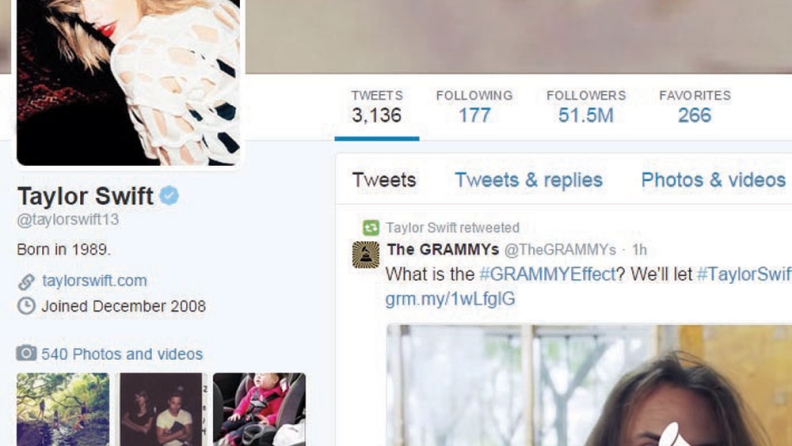
Task: Open the Following count of 177
Action: click(x=474, y=107)
